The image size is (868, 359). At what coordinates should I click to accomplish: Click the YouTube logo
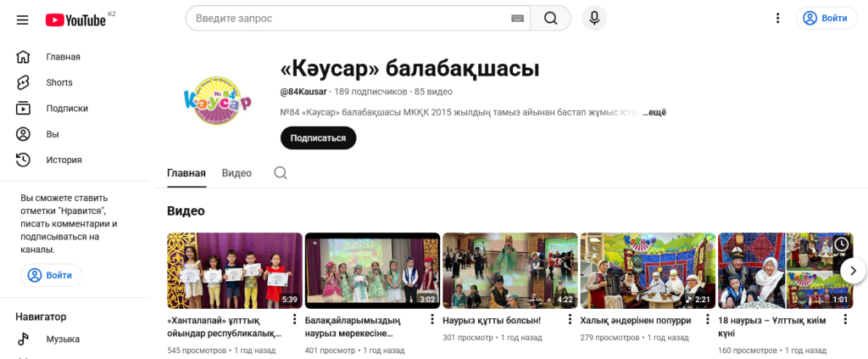pyautogui.click(x=76, y=19)
